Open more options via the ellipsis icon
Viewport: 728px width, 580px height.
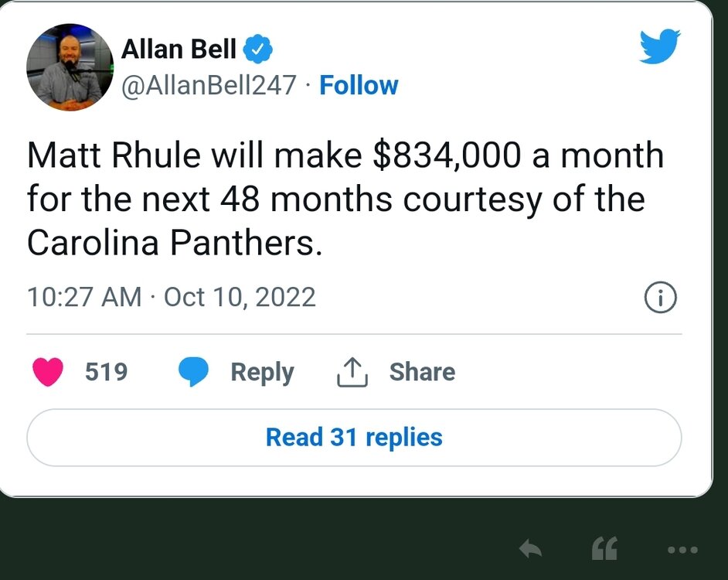click(x=683, y=550)
